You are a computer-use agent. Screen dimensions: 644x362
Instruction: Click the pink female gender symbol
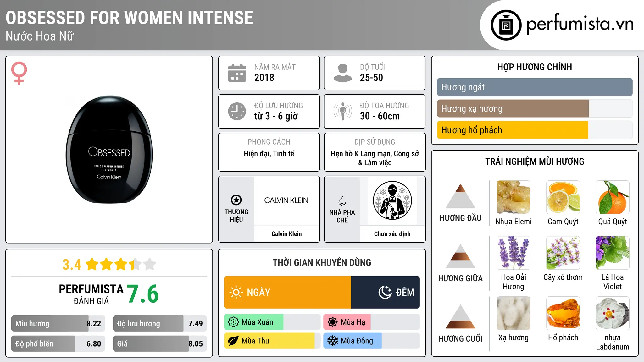click(x=19, y=73)
